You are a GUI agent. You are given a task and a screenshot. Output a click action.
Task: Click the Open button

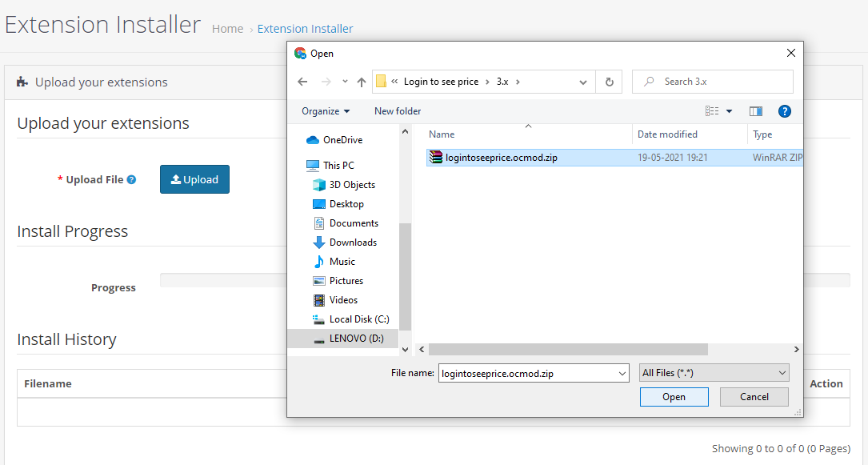(673, 396)
